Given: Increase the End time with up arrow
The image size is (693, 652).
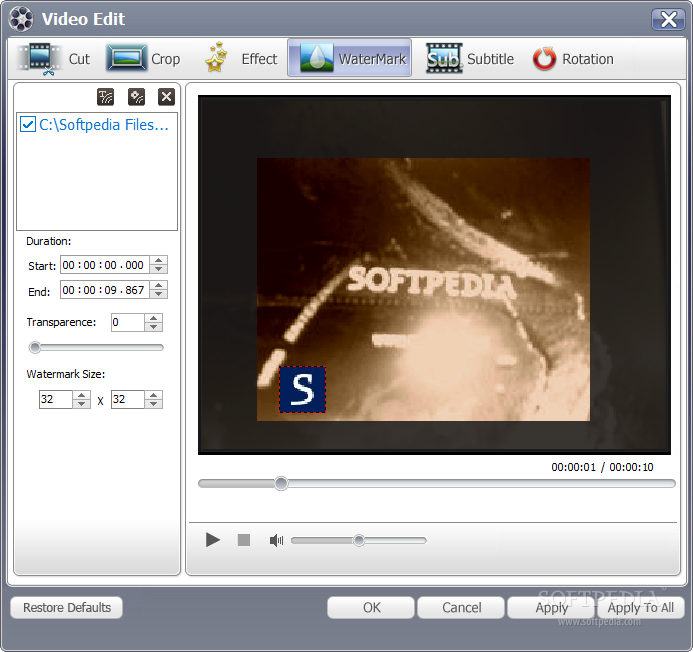Looking at the screenshot, I should tap(159, 285).
